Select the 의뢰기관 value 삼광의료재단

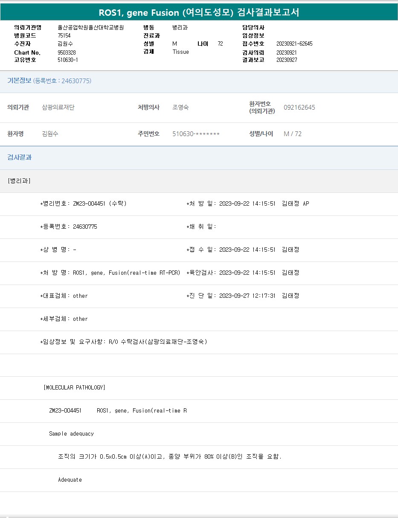click(58, 108)
